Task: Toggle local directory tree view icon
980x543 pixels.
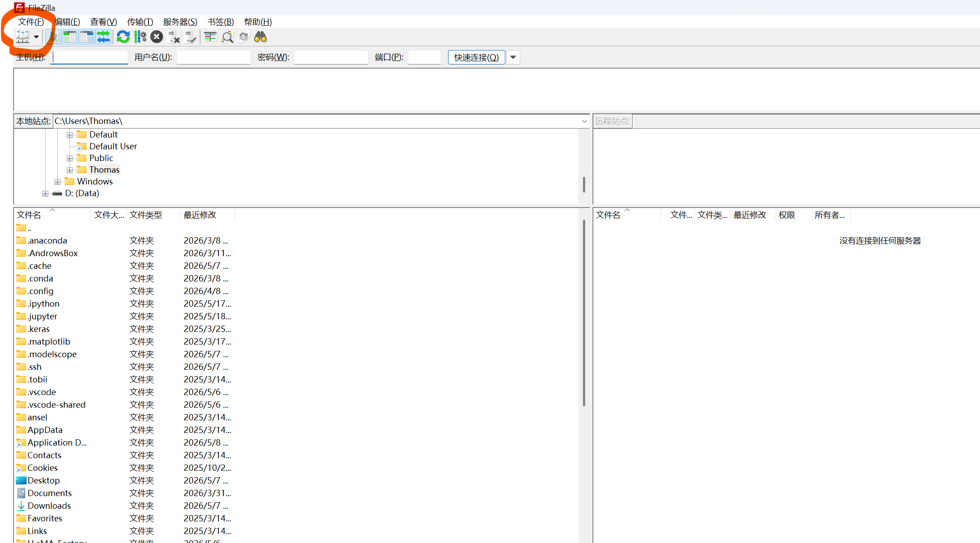Action: [70, 37]
